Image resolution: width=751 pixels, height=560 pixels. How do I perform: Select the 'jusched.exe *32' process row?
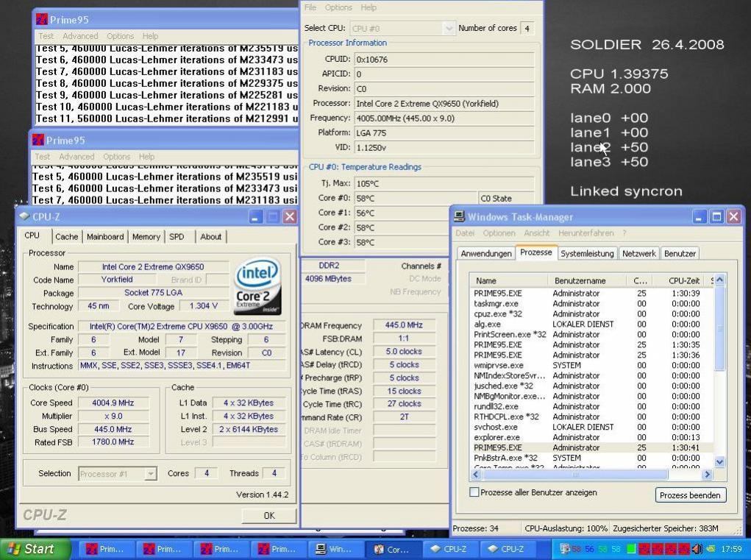tap(593, 386)
